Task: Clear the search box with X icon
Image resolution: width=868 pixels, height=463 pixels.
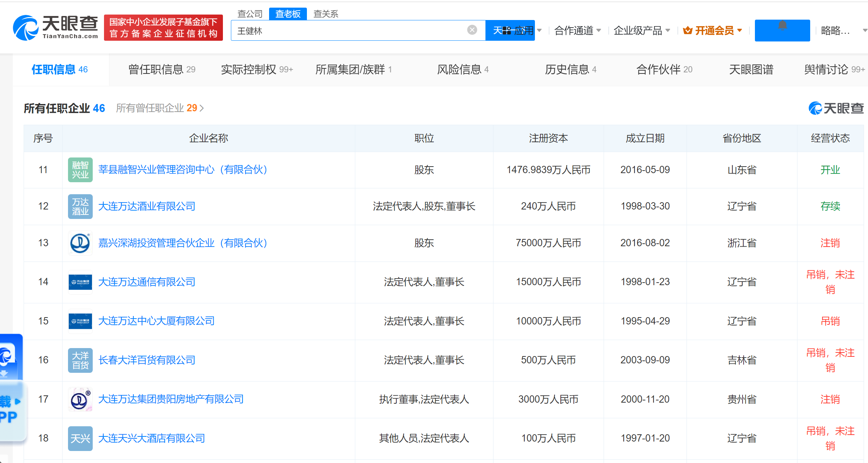Action: point(472,30)
